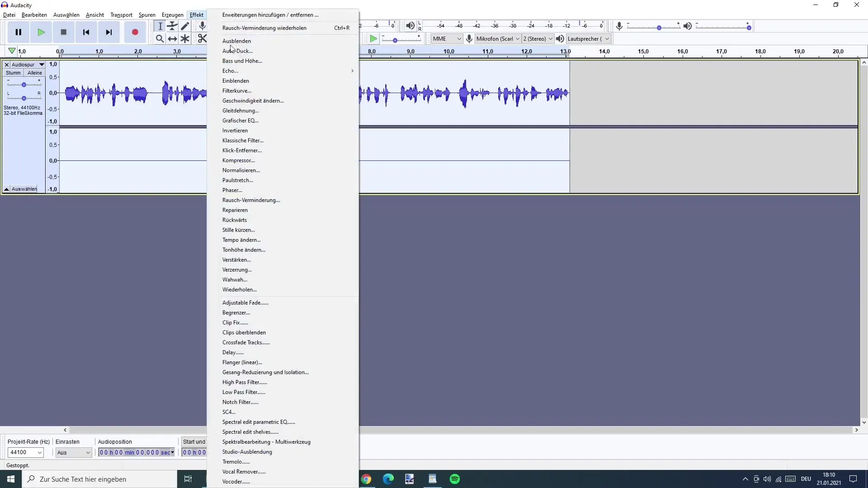Collapse the track with the up-arrow button
This screenshot has width=868, height=488.
point(6,189)
